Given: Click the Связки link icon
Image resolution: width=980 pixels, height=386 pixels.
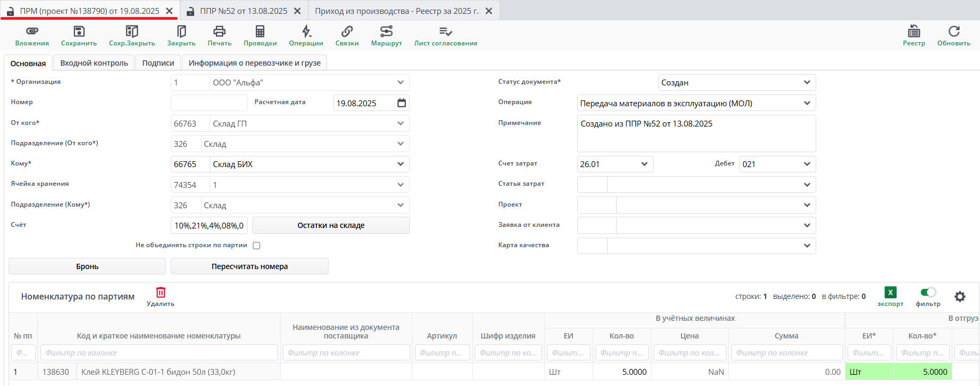Looking at the screenshot, I should coord(347,31).
